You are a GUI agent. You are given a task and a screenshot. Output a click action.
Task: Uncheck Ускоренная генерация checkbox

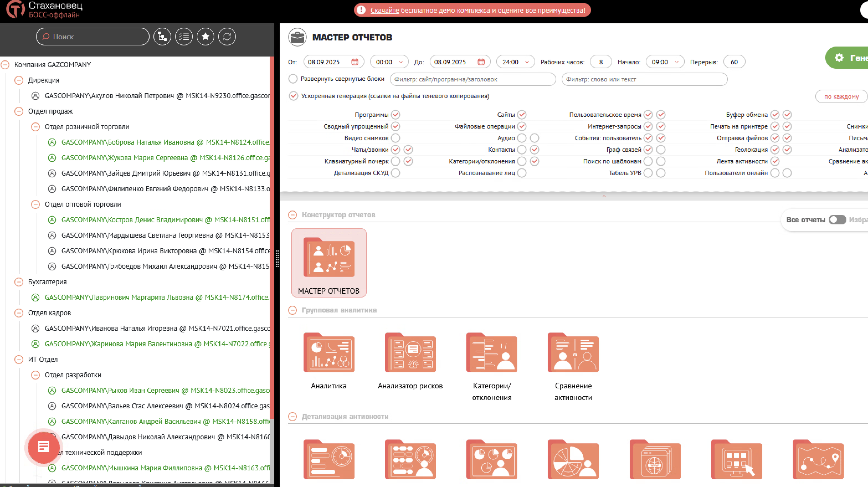click(x=293, y=96)
